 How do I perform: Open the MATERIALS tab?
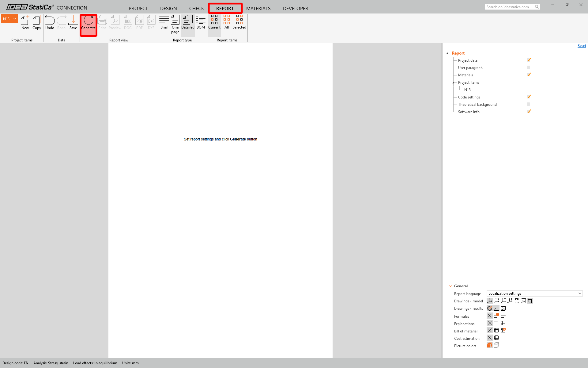pyautogui.click(x=258, y=8)
